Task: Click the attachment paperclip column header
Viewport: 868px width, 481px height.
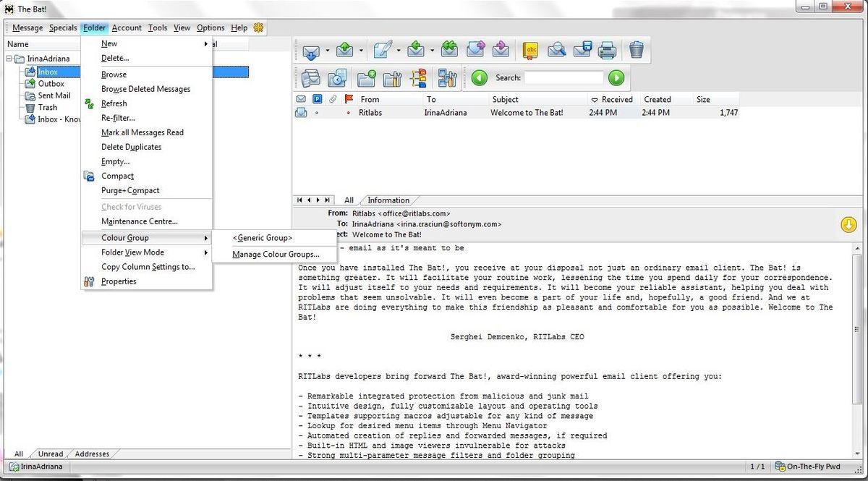Action: (333, 99)
